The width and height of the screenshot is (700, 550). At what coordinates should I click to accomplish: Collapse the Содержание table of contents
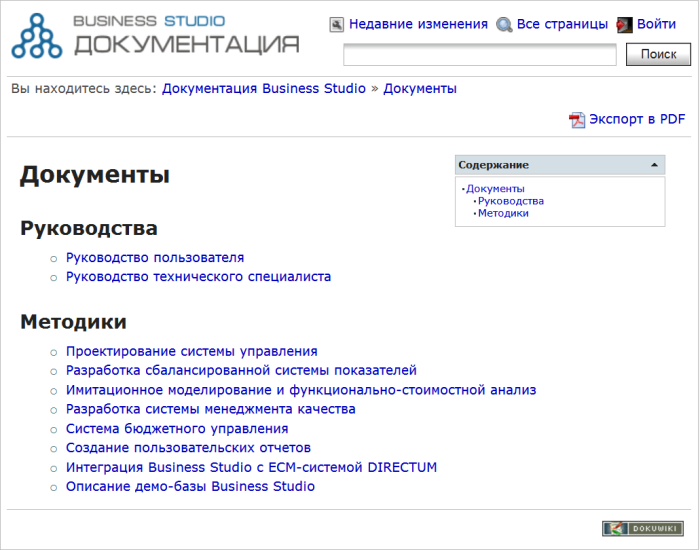pyautogui.click(x=654, y=165)
